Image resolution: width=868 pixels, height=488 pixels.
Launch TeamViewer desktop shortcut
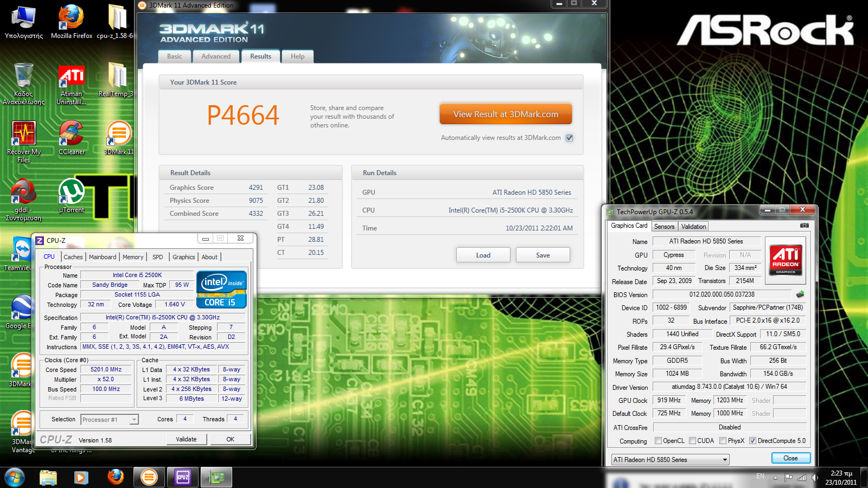(21, 254)
